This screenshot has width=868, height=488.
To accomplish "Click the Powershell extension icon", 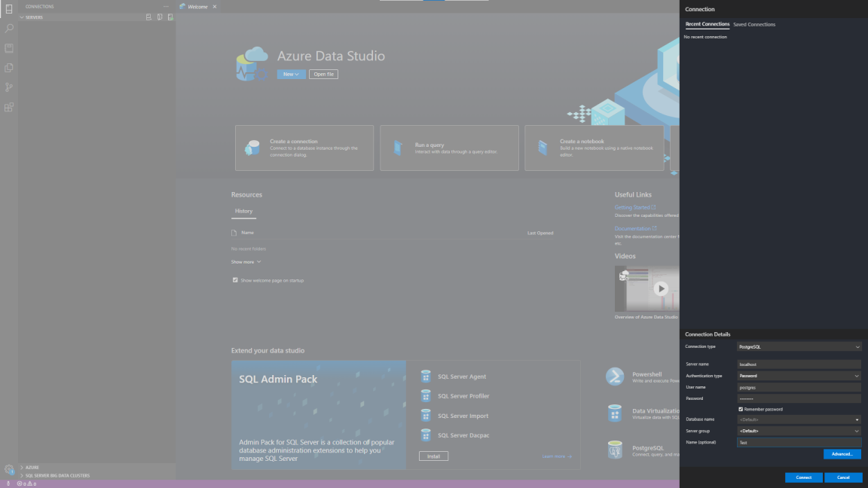I will [615, 377].
